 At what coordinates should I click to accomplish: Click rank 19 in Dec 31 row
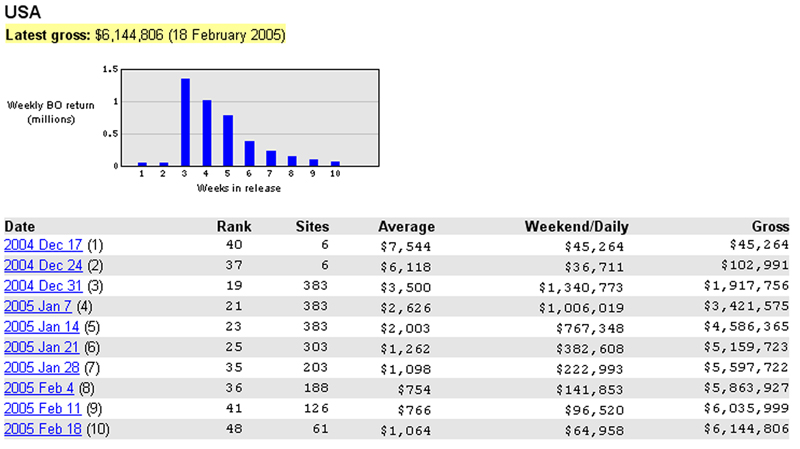[234, 286]
